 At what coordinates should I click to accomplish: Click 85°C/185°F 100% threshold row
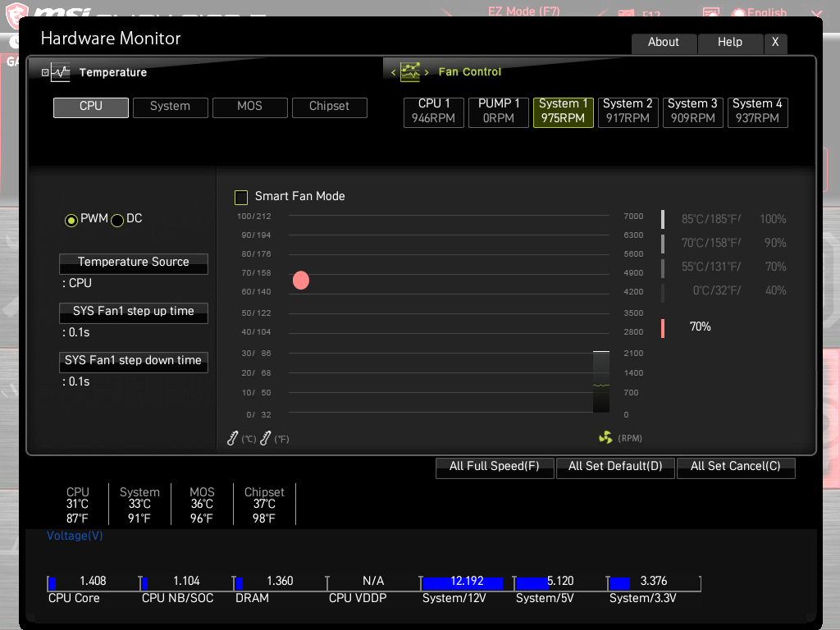tap(724, 219)
